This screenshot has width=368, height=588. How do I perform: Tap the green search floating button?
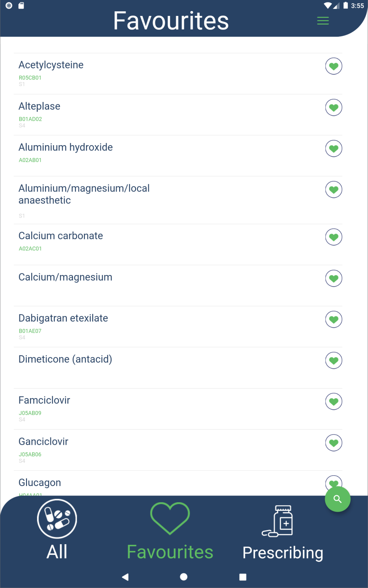click(337, 499)
